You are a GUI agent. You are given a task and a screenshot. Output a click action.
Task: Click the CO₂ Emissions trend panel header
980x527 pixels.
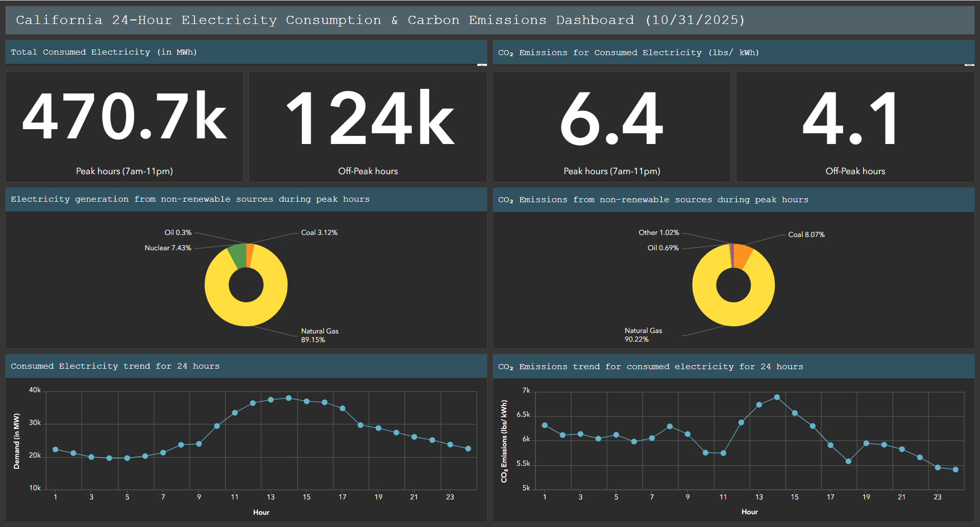(x=651, y=366)
